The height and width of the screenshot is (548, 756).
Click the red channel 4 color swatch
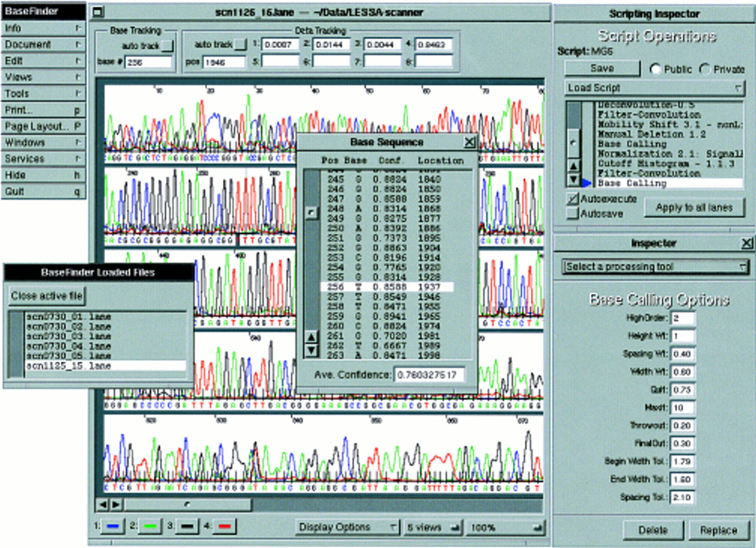(224, 526)
